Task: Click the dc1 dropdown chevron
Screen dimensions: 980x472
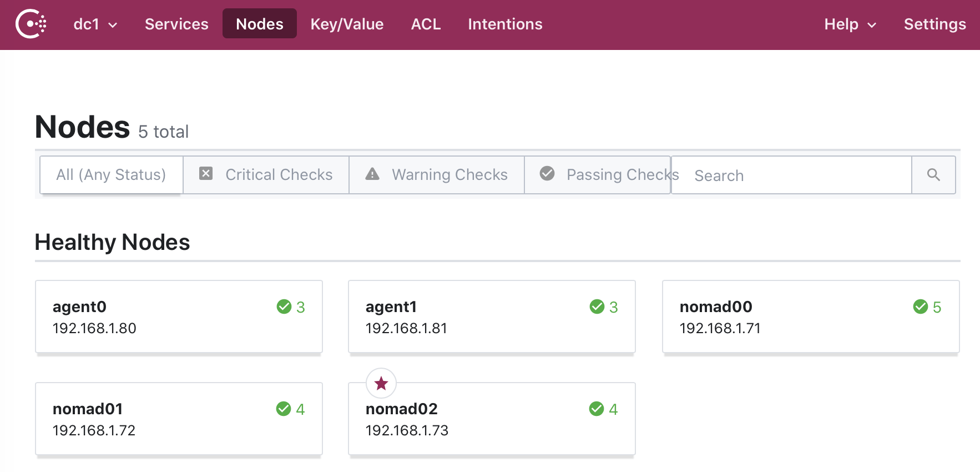Action: 113,25
